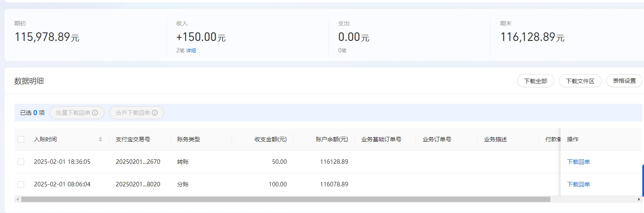Sort by 入账时间 using sort arrows
Screen dimensions: 644x213
100,139
